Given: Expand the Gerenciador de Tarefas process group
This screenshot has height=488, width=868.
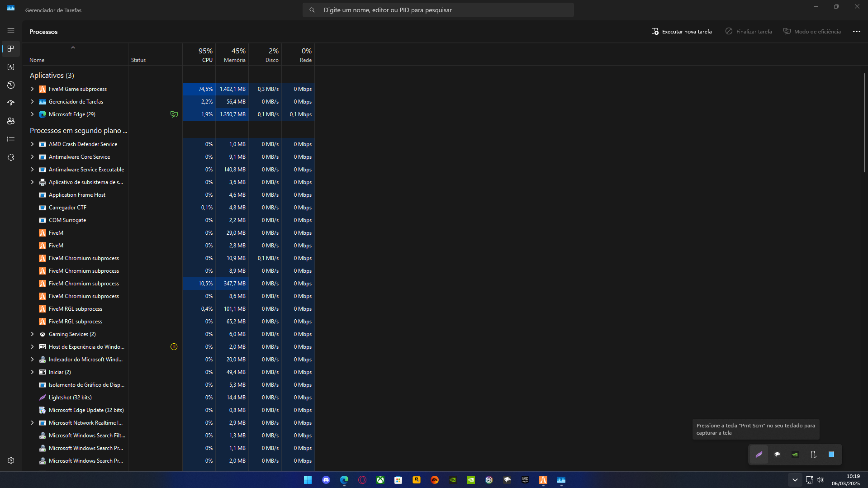Looking at the screenshot, I should click(x=32, y=102).
